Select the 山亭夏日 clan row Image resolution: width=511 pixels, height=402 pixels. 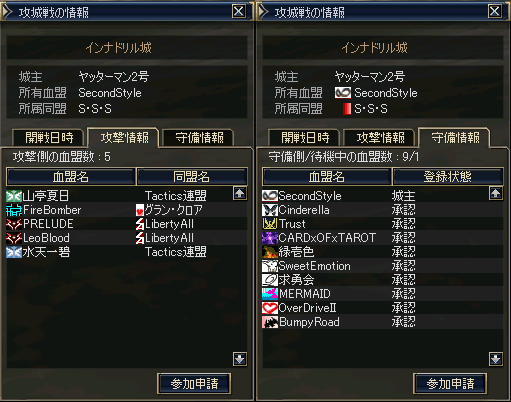pyautogui.click(x=119, y=196)
